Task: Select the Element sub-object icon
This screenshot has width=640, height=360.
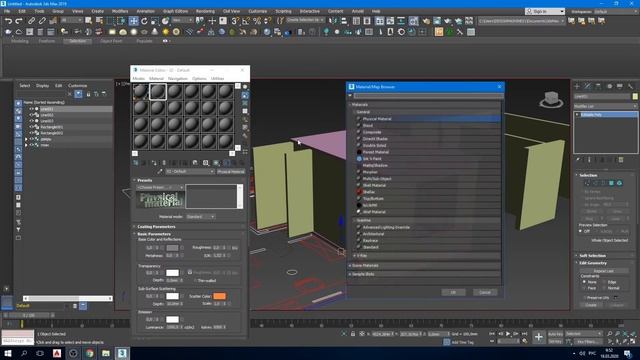Action: [x=619, y=183]
